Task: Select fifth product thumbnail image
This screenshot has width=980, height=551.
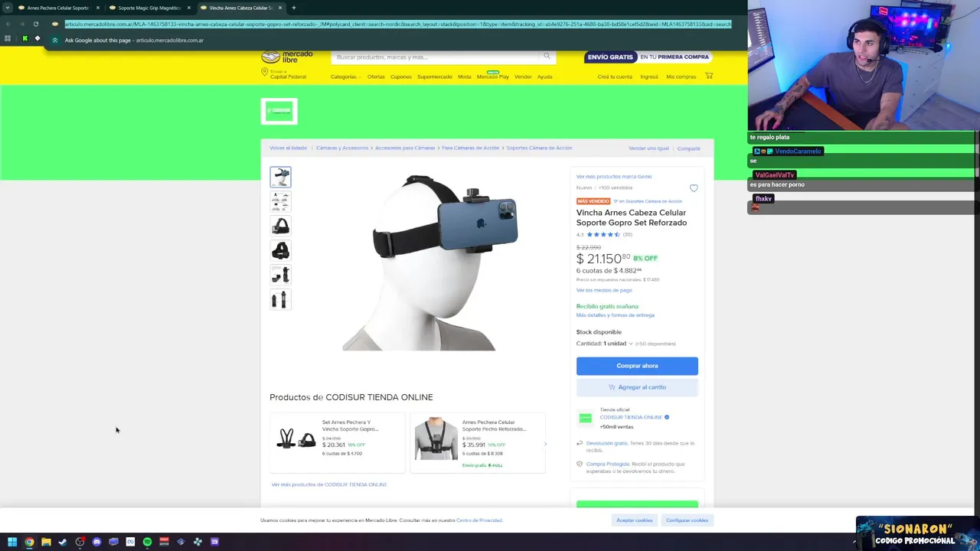Action: click(x=280, y=275)
